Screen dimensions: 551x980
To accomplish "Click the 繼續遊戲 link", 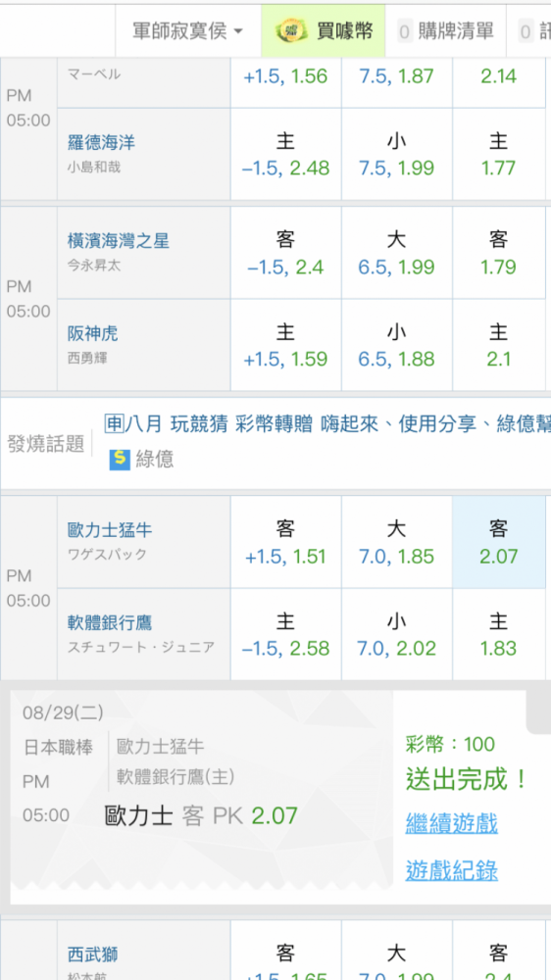I will click(x=452, y=823).
